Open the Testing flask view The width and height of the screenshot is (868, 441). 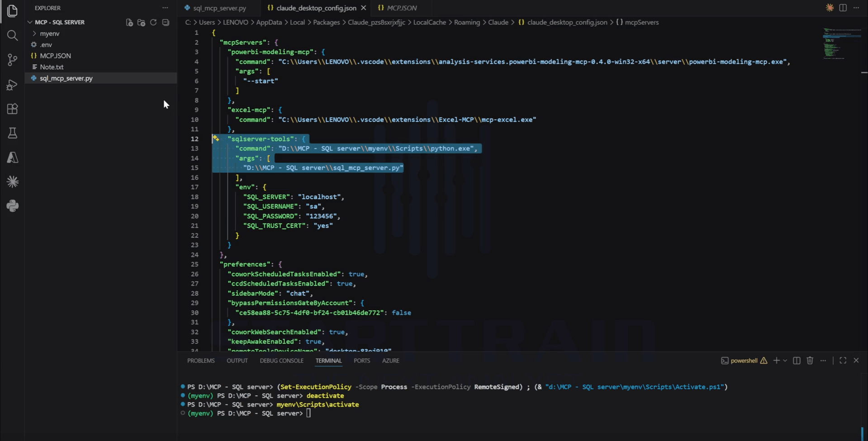point(12,133)
